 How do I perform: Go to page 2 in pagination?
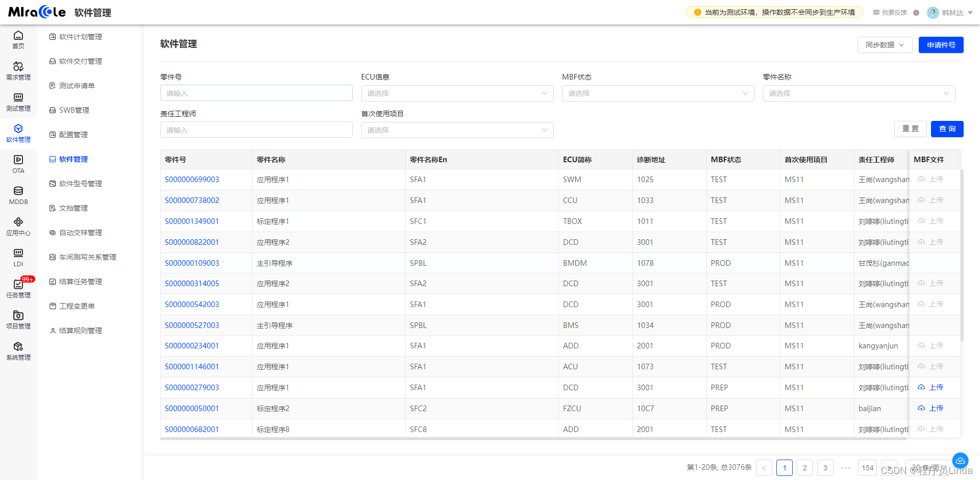[805, 468]
